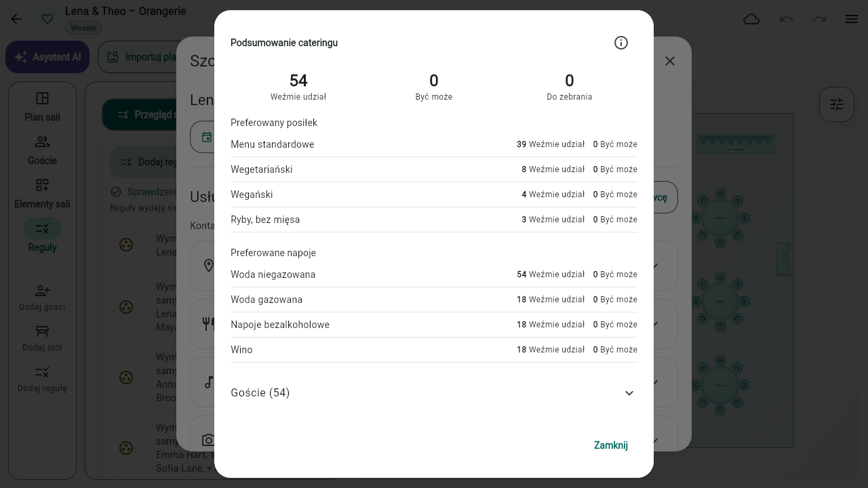868x488 pixels.
Task: Expand the Goście (54) section
Action: click(x=434, y=393)
